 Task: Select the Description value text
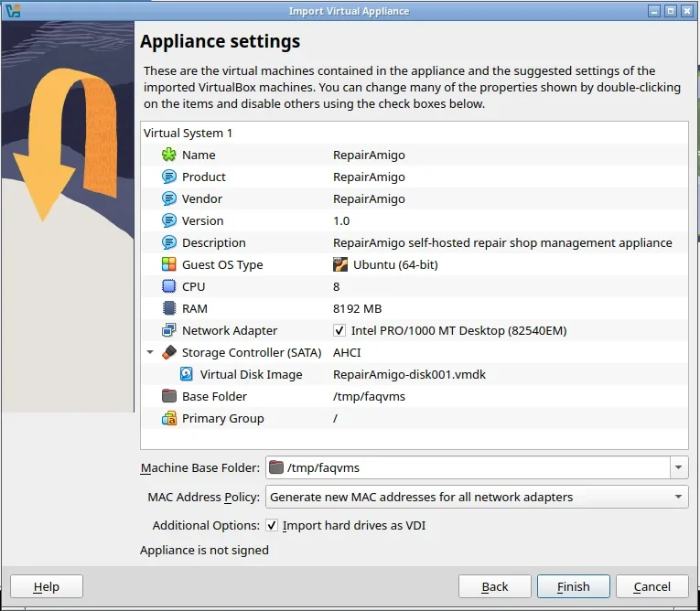(x=502, y=242)
